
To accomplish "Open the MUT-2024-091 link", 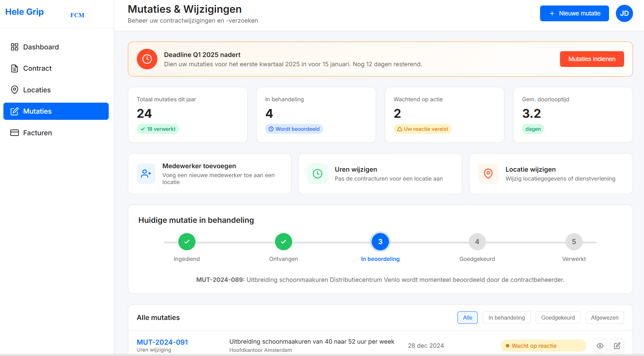I will coord(162,342).
